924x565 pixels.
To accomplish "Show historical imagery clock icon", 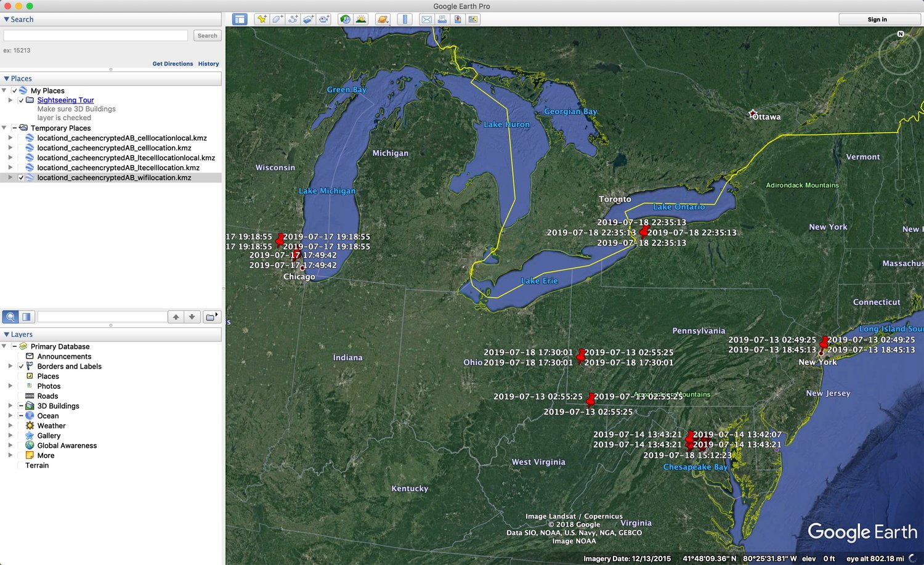I will pos(346,19).
